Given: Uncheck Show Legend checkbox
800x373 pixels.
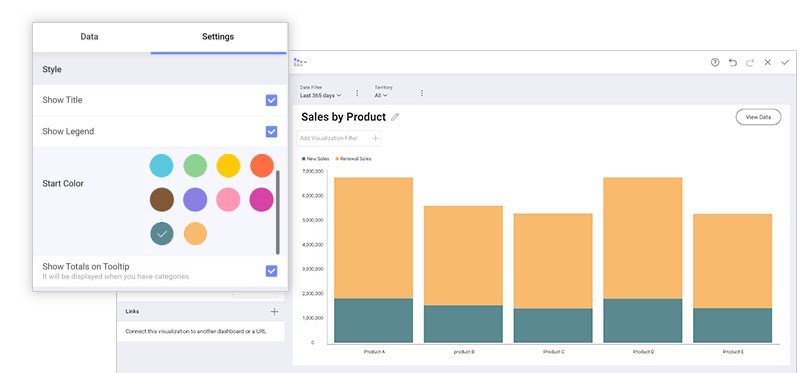Looking at the screenshot, I should coord(271,132).
